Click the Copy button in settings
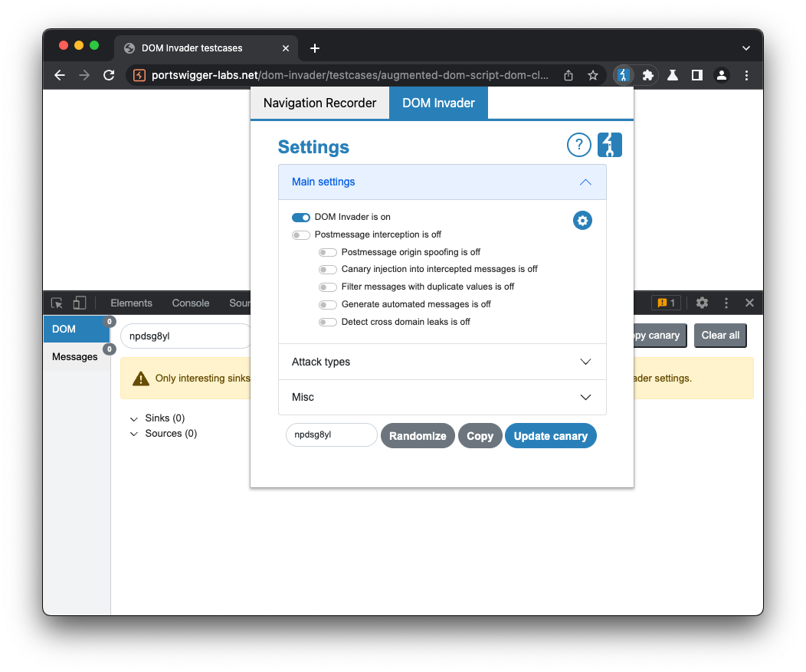 point(480,436)
